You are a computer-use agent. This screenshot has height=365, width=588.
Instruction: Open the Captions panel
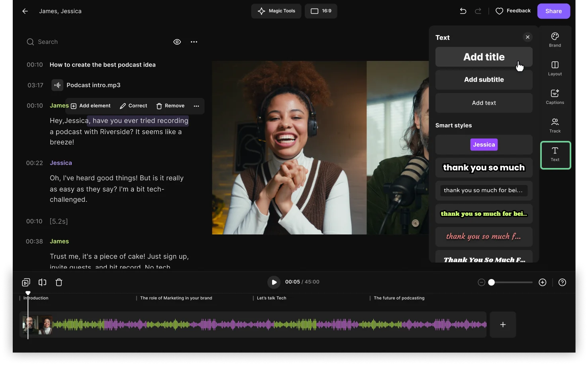[555, 96]
